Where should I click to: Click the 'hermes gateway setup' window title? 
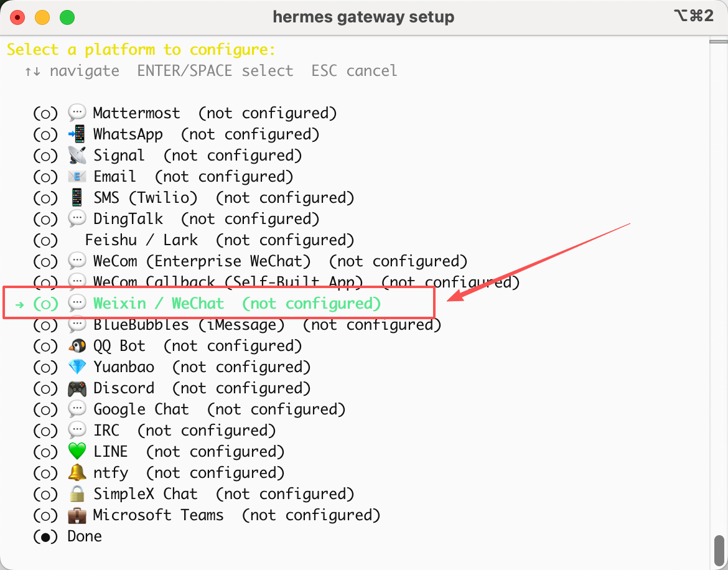coord(363,17)
